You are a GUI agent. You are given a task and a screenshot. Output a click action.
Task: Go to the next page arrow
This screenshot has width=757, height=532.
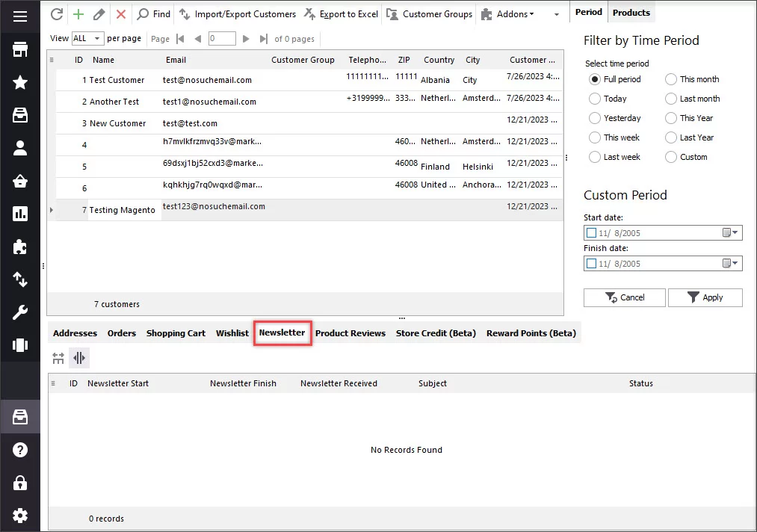tap(246, 39)
